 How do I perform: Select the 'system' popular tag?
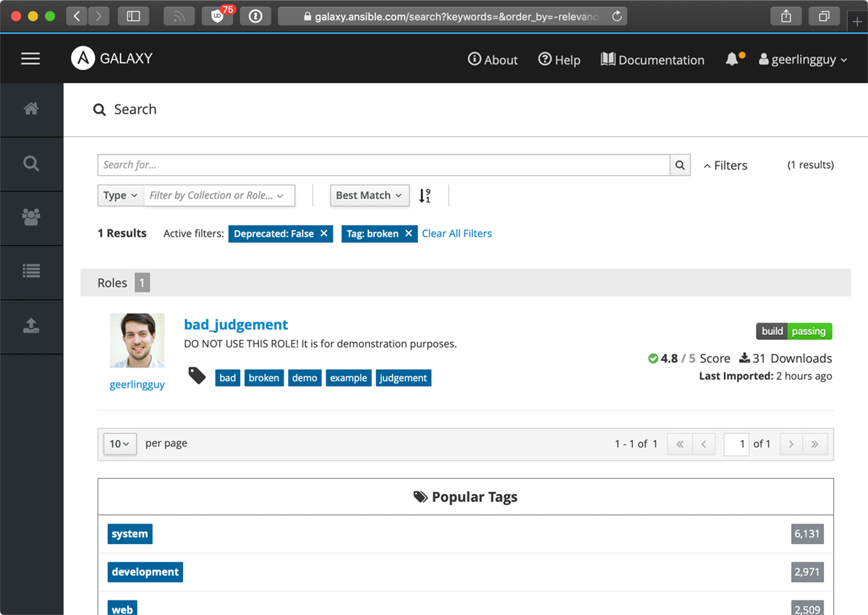point(130,534)
